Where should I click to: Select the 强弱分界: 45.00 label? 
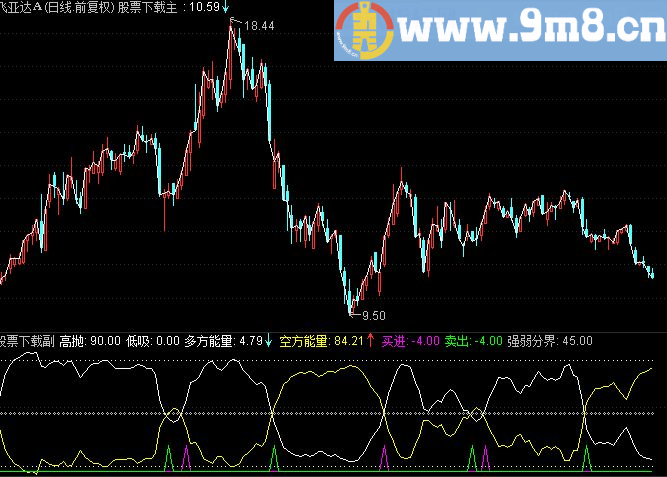tap(550, 341)
